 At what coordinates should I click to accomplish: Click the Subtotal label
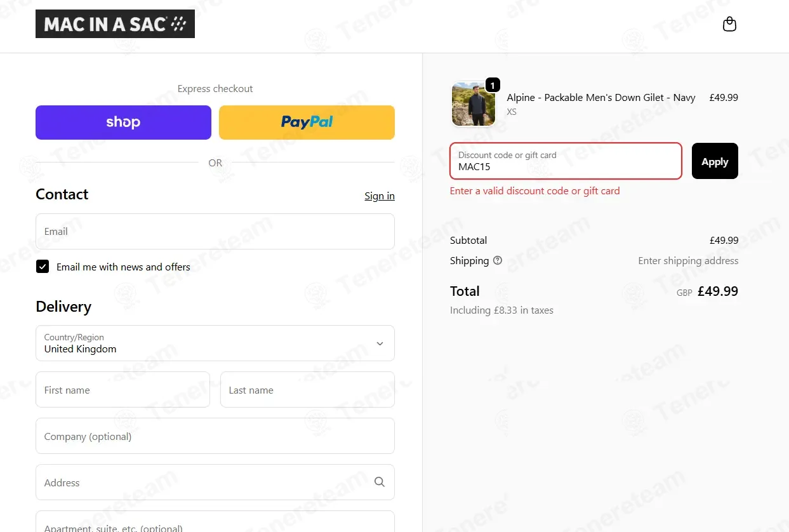pos(468,241)
